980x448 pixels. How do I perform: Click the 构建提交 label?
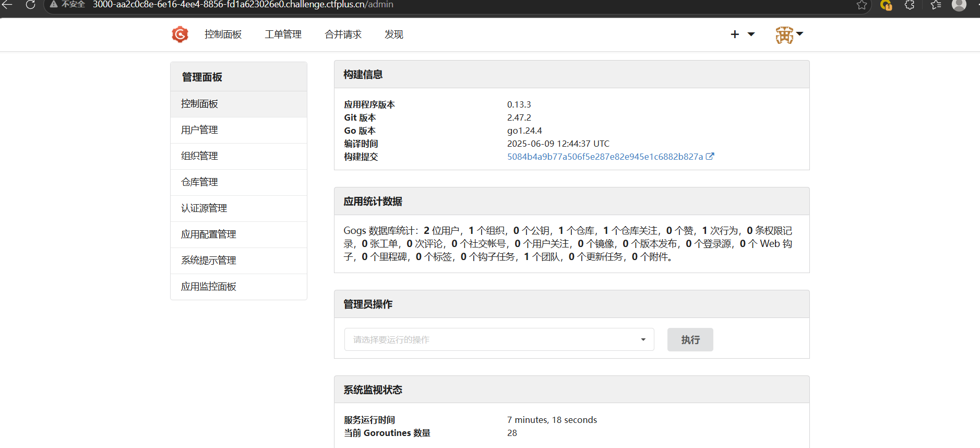pos(361,157)
